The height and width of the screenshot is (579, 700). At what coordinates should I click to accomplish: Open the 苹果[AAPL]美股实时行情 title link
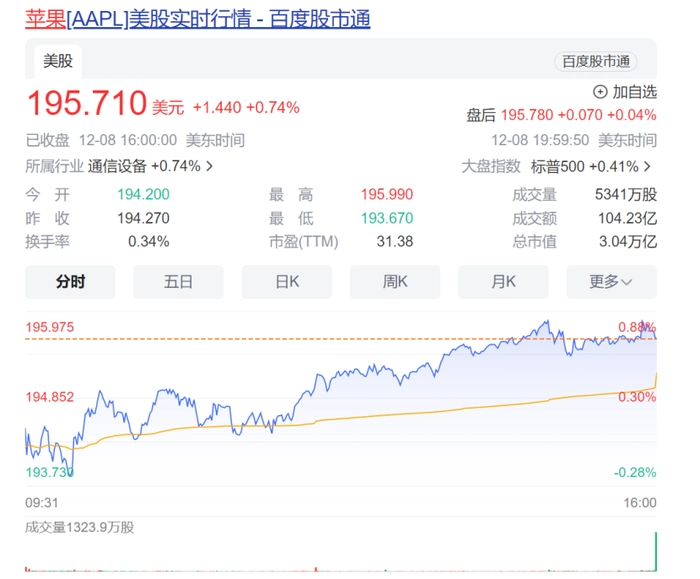(x=197, y=18)
